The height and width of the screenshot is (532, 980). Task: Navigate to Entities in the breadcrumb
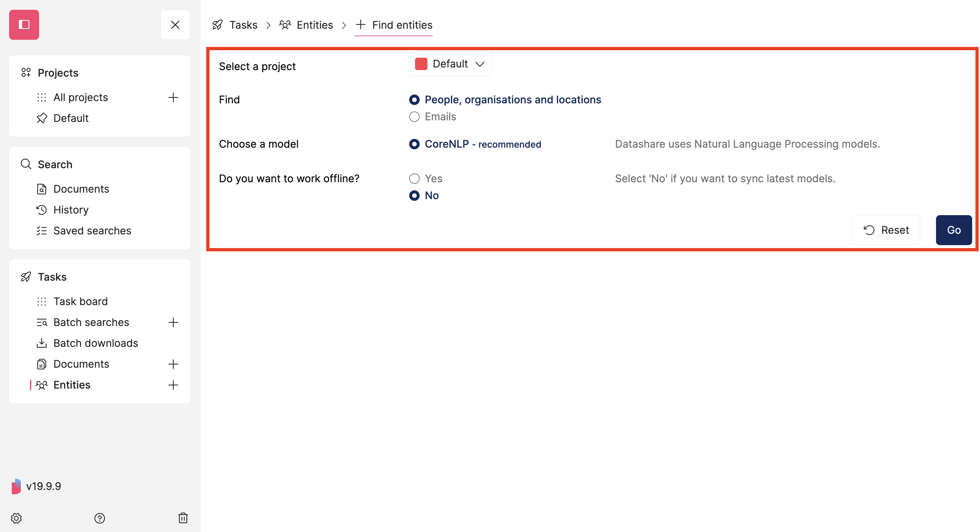[315, 25]
